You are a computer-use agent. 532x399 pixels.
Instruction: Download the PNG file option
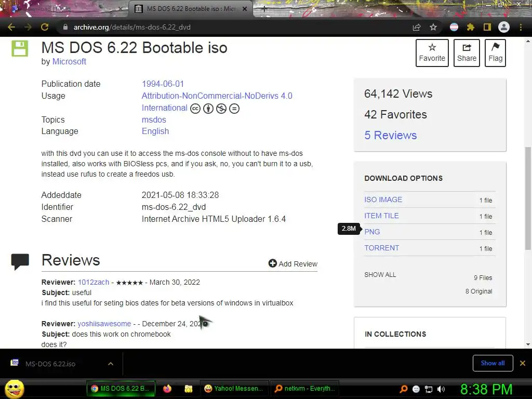(x=372, y=232)
